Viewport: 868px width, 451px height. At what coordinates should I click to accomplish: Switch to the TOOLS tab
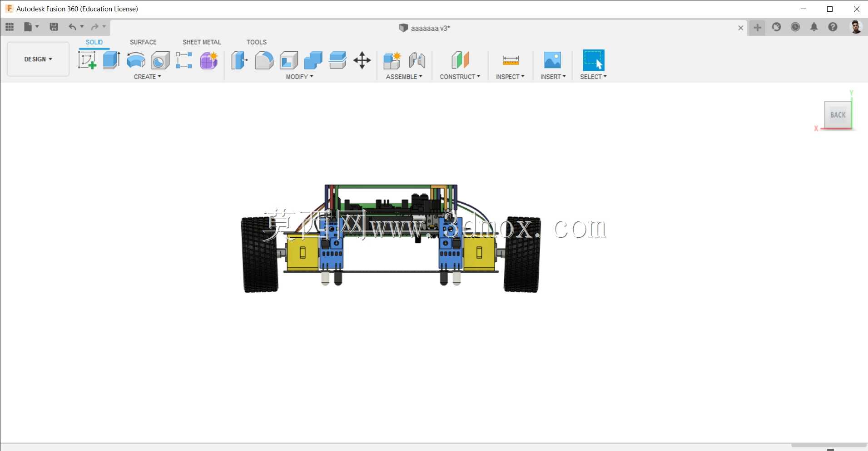coord(257,42)
